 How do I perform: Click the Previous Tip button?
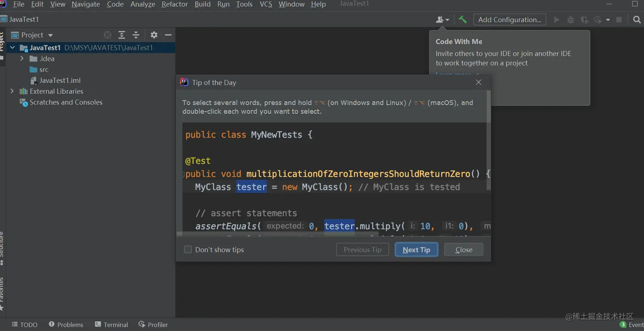pyautogui.click(x=362, y=250)
